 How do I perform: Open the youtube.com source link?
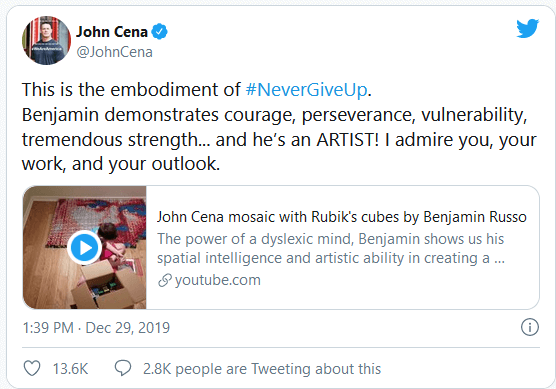218,280
